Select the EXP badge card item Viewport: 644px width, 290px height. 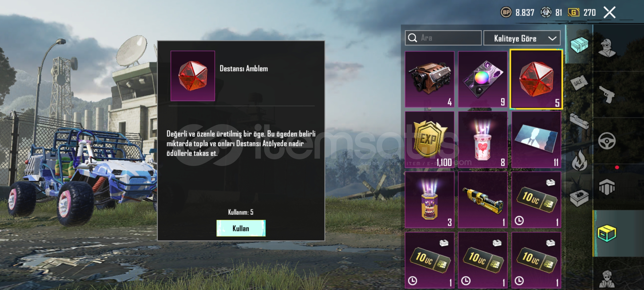pyautogui.click(x=430, y=140)
